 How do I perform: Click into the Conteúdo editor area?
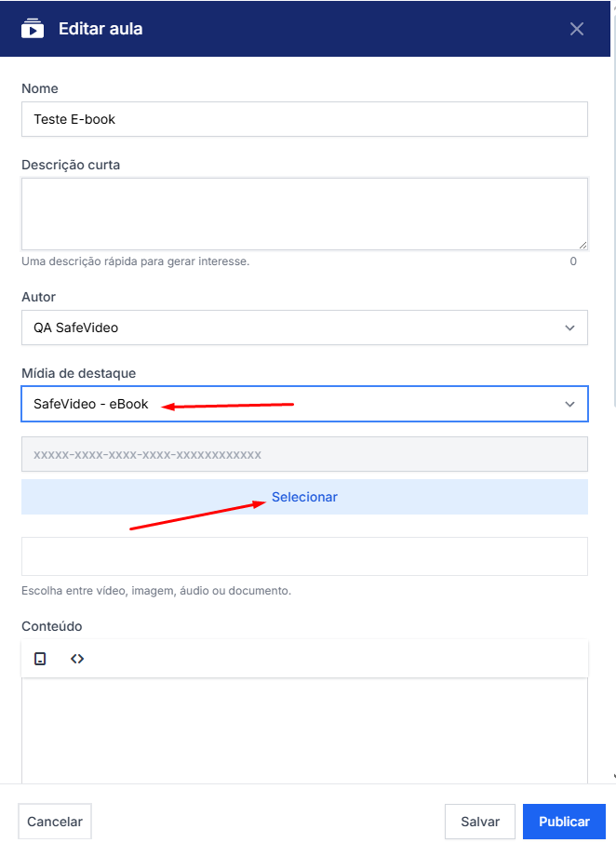pyautogui.click(x=304, y=730)
